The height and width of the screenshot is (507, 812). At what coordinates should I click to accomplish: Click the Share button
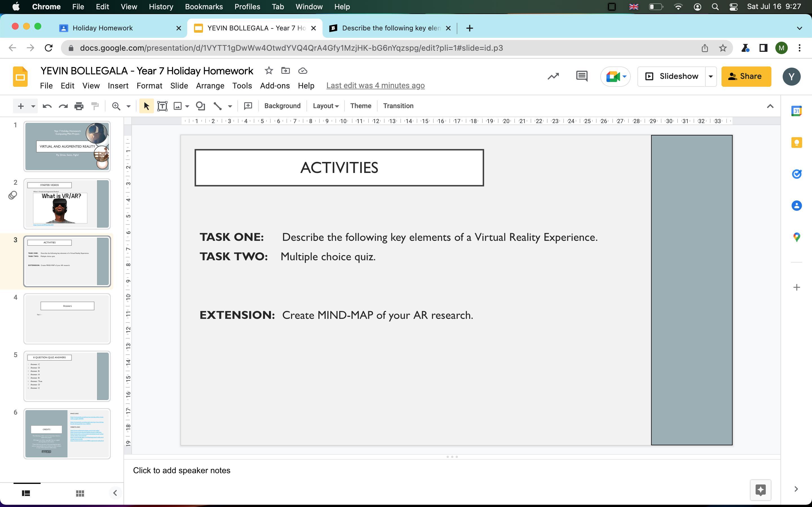(x=746, y=76)
